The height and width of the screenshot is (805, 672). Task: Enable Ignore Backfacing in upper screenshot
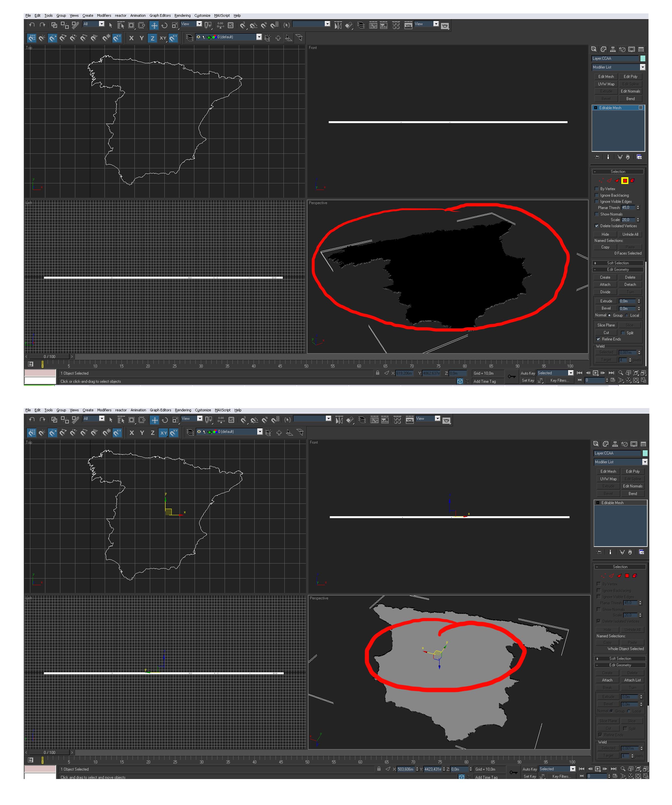(597, 195)
